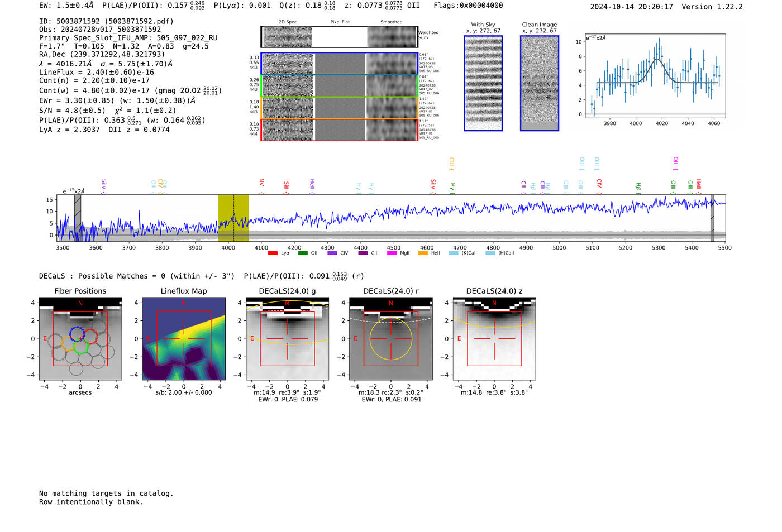This screenshot has width=782, height=532.
Task: Select the Clean Image cutout
Action: (540, 83)
